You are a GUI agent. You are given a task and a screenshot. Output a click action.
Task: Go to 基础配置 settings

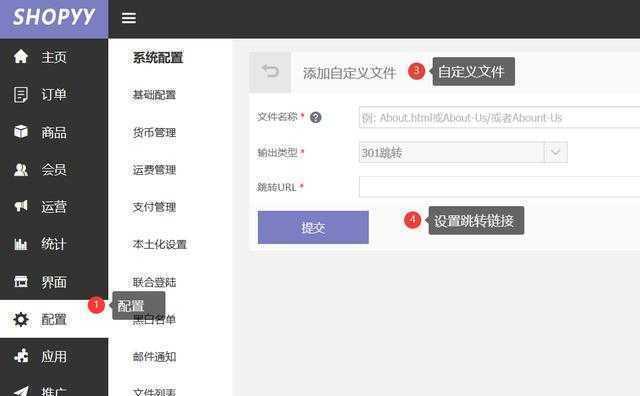tap(154, 95)
